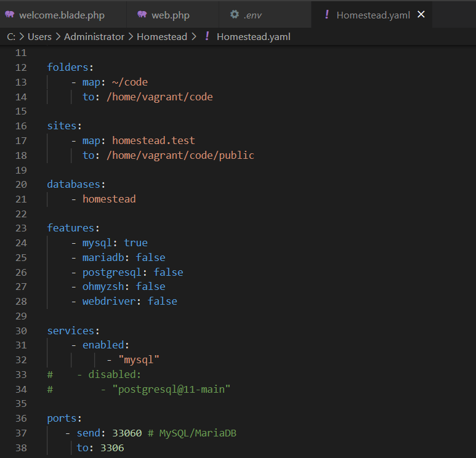Screen dimensions: 476x458
Task: Click the 'false' value of postgresql
Action: point(169,273)
